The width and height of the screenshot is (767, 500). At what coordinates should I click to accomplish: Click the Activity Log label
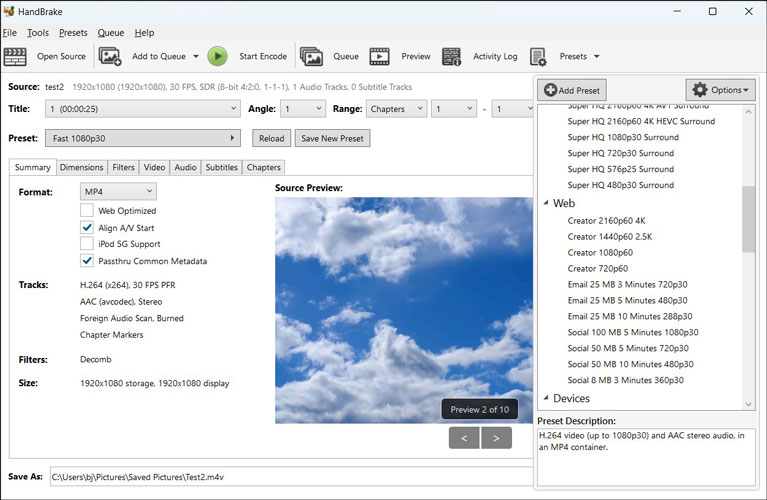495,56
